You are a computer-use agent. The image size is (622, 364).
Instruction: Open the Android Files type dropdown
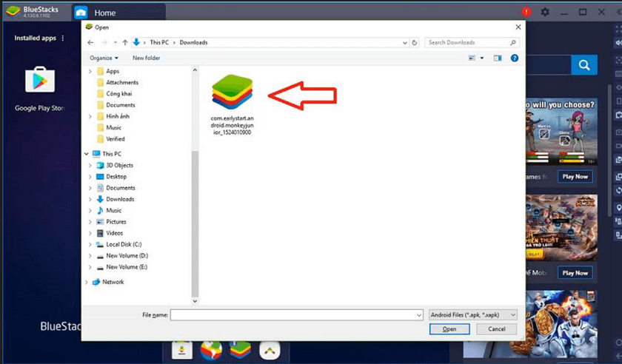click(473, 315)
